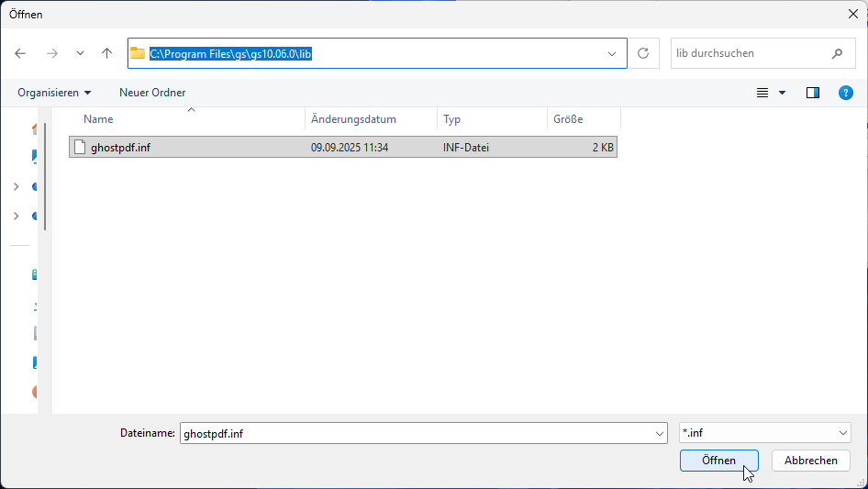Sort by Name column header
This screenshot has width=868, height=489.
pos(186,119)
